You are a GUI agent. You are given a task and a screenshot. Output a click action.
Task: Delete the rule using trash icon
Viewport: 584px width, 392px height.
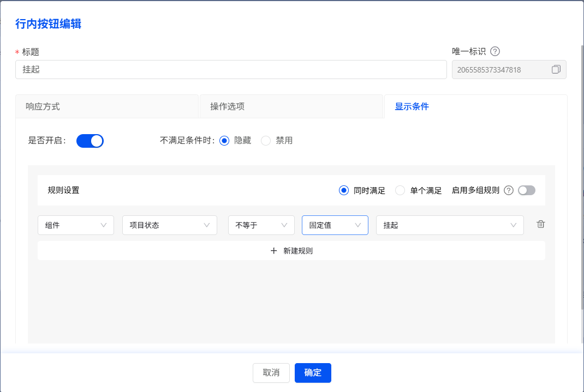tap(540, 224)
